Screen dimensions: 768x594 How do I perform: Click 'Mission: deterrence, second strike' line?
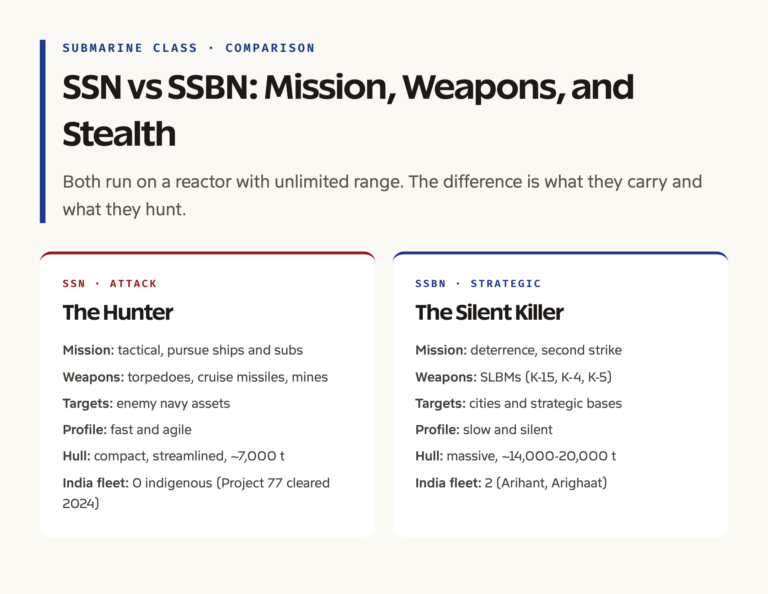coord(518,350)
